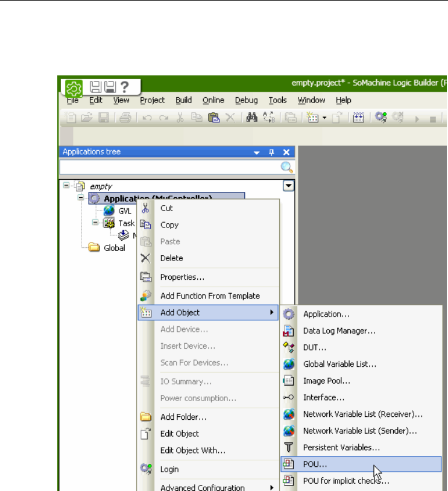Open the View menu
Screen dimensions: 448x491
coord(121,100)
